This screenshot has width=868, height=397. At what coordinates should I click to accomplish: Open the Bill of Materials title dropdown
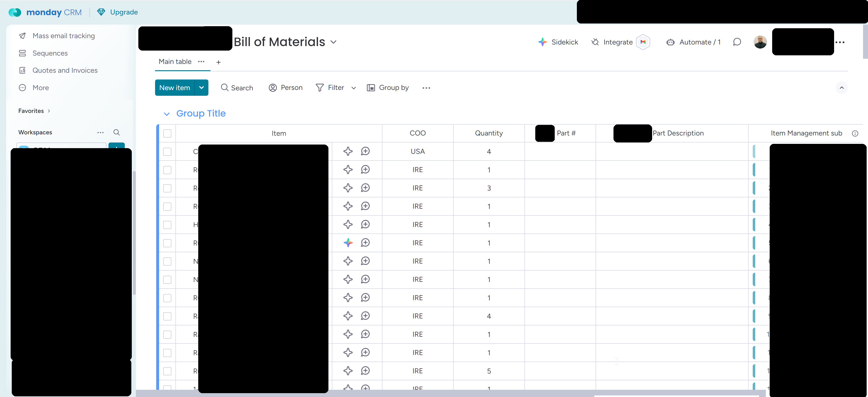point(333,42)
